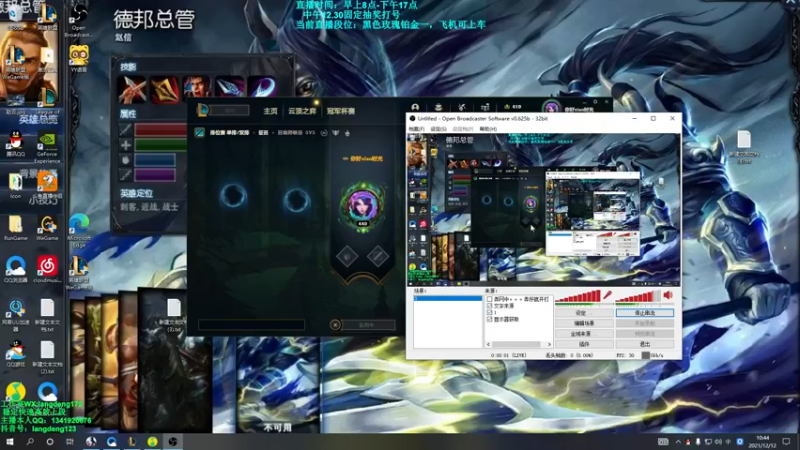Open the 主页 tab in the League client

pos(270,111)
